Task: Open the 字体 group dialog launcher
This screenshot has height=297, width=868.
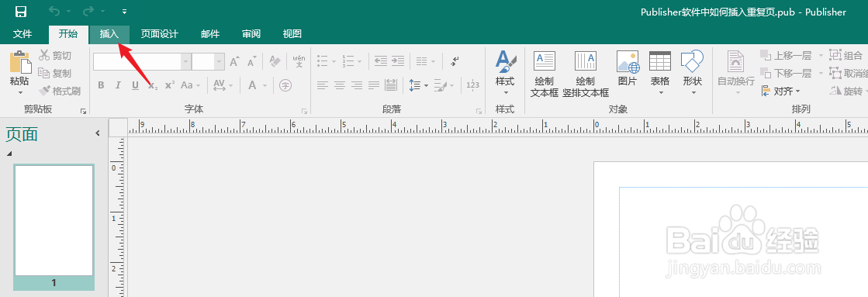Action: [x=304, y=111]
